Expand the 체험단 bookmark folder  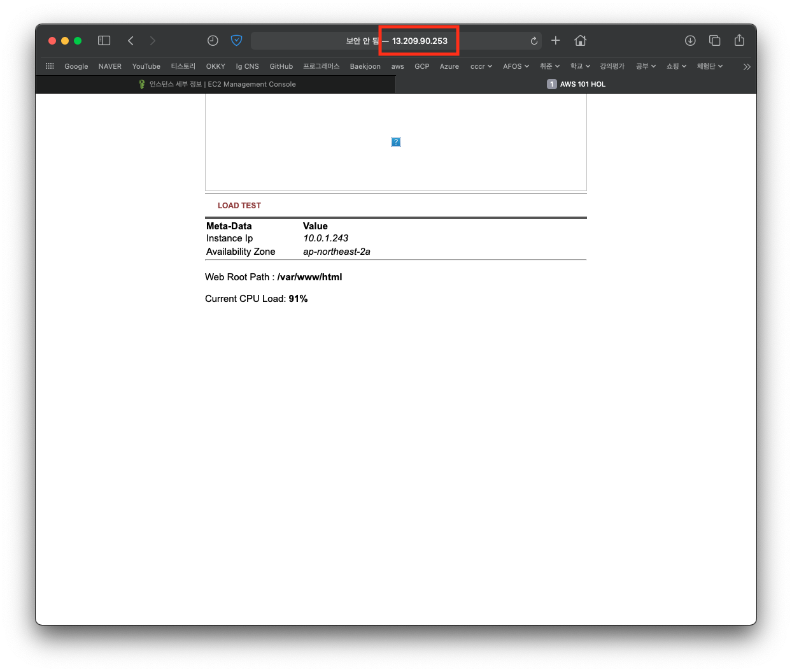710,66
